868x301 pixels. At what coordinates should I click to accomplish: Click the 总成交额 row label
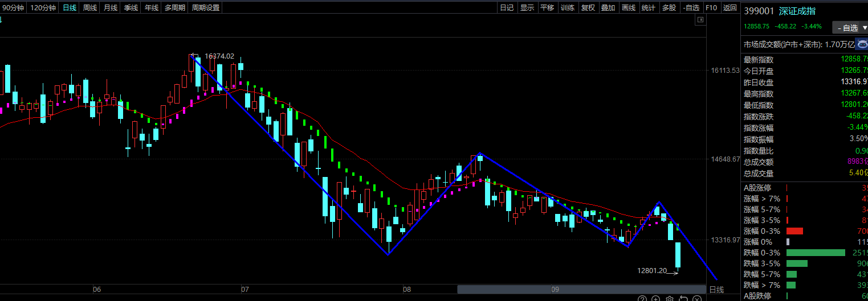(759, 162)
